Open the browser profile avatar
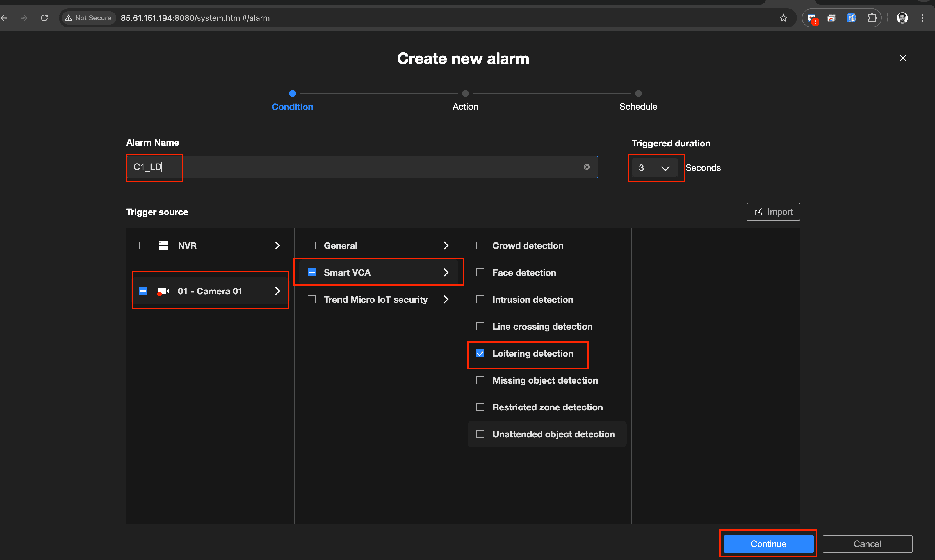This screenshot has height=560, width=935. point(902,18)
